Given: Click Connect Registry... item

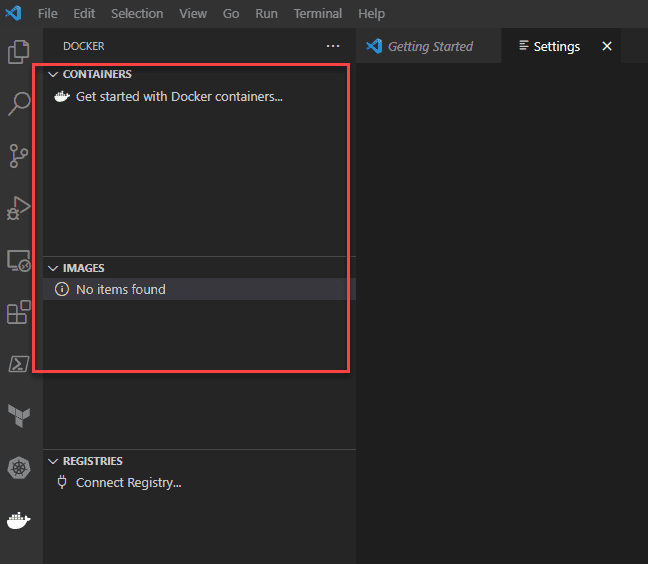Looking at the screenshot, I should coord(129,483).
